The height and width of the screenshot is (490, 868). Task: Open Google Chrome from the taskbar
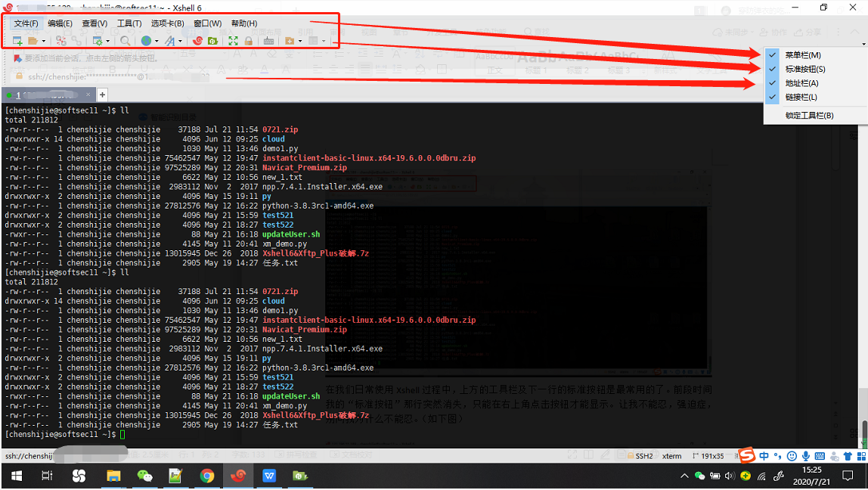(x=207, y=476)
